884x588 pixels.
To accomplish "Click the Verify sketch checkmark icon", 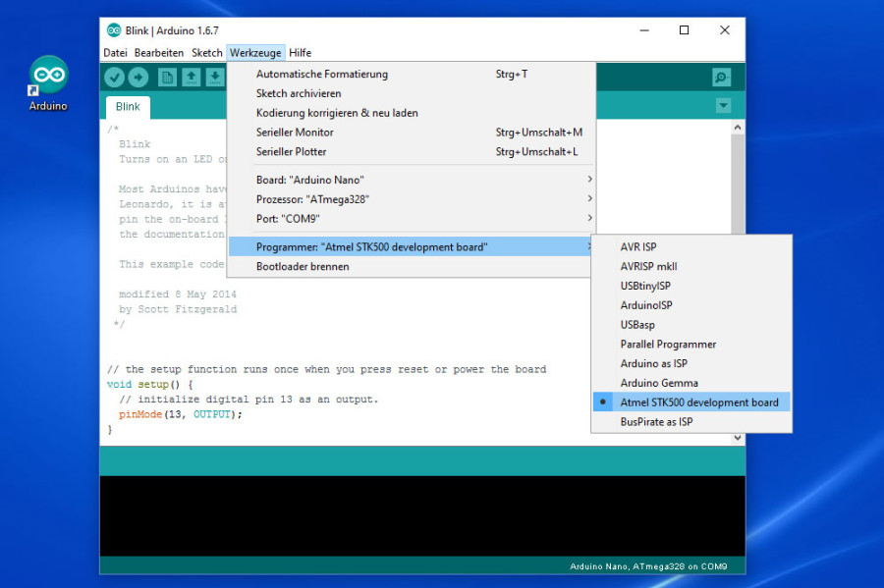I will (115, 78).
